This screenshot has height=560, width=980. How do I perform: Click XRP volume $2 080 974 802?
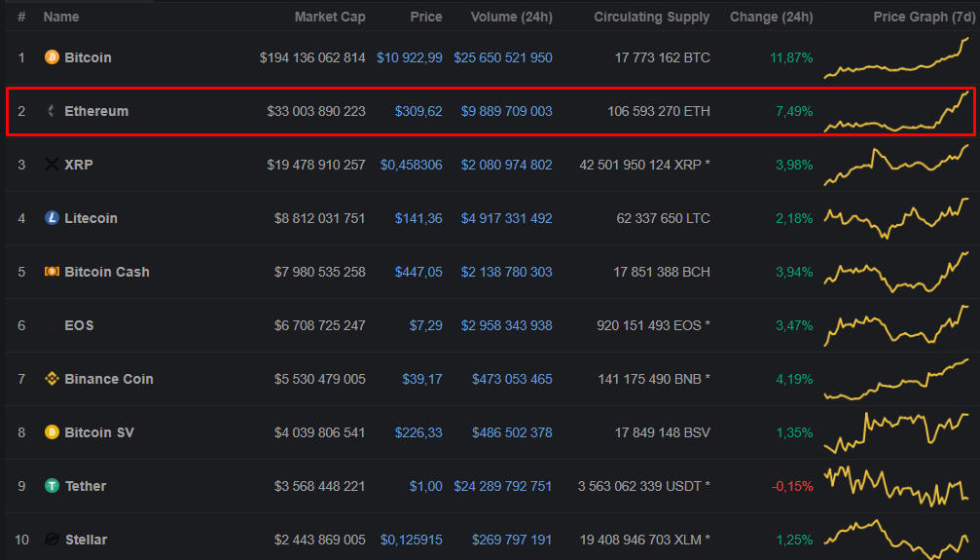[507, 165]
